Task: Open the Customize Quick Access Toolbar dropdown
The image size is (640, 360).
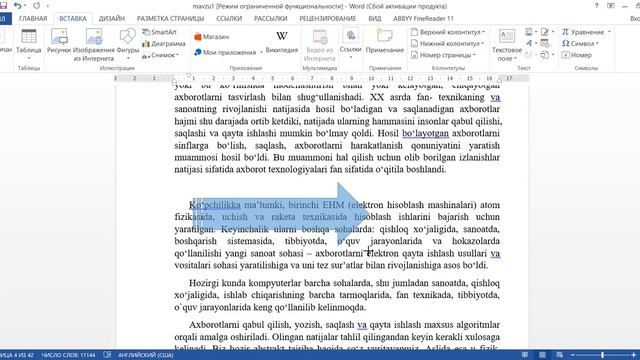Action: 48,6
